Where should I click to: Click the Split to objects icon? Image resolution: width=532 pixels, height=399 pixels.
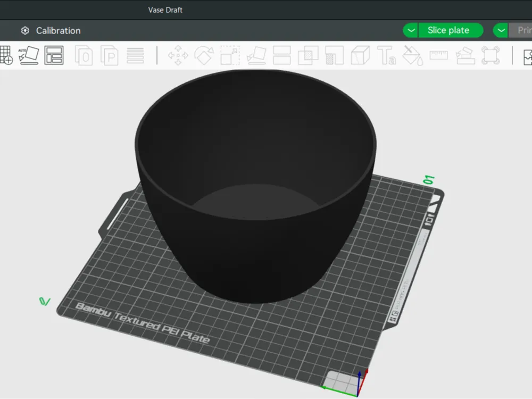(84, 55)
